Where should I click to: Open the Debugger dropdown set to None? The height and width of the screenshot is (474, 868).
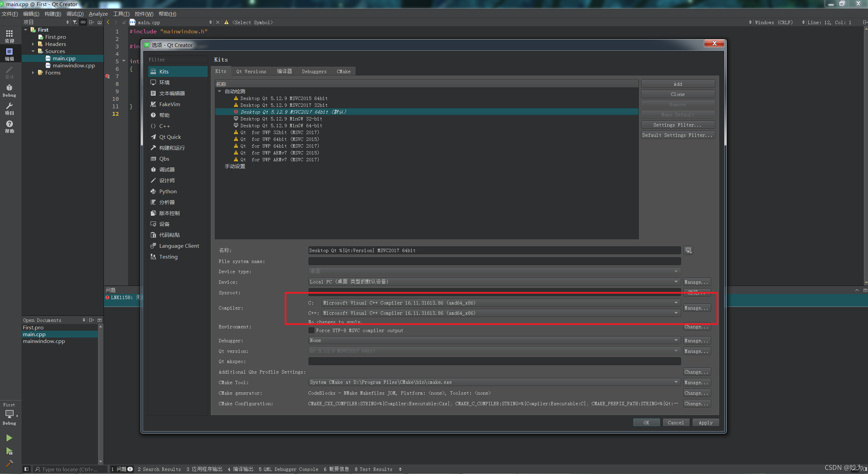(494, 340)
